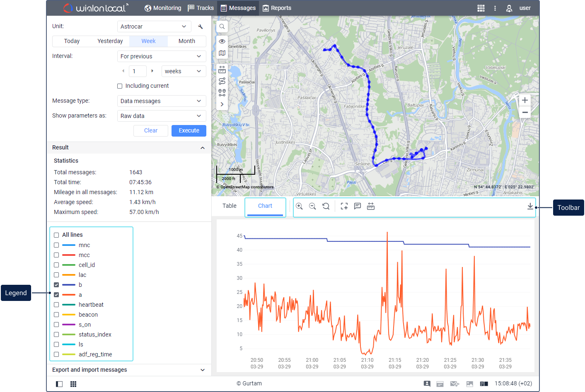Uncheck the b line in the legend
The height and width of the screenshot is (392, 585).
point(56,285)
